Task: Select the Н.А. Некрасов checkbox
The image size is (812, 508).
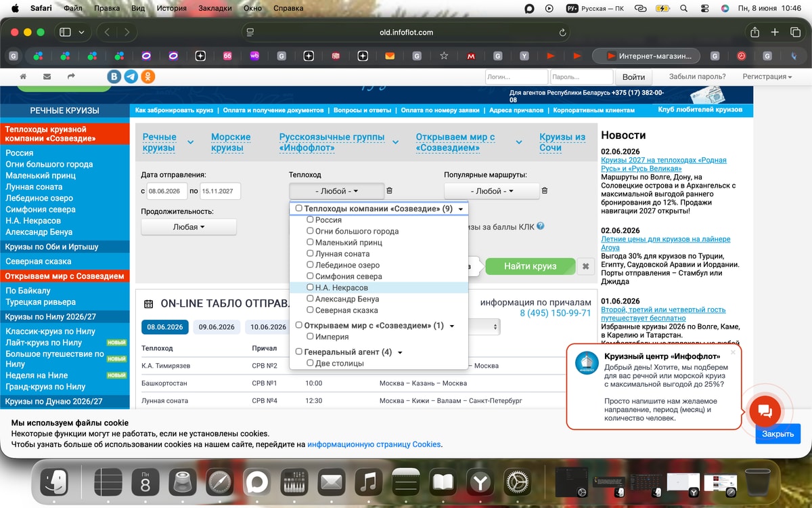Action: coord(310,287)
